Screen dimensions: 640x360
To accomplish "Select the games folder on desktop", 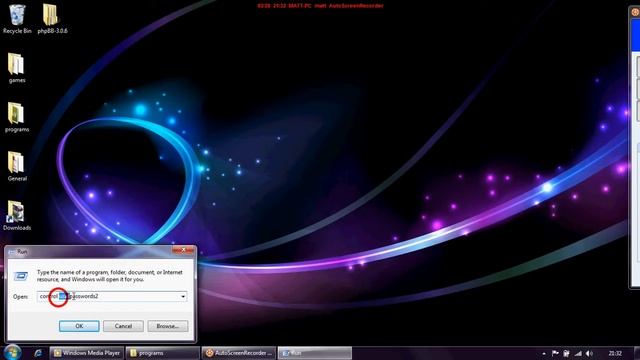I will pos(17,68).
